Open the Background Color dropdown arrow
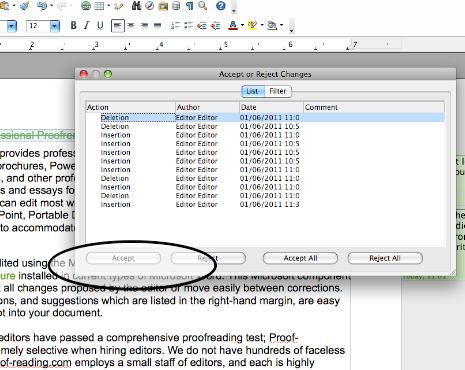465x370 pixels. (282, 25)
